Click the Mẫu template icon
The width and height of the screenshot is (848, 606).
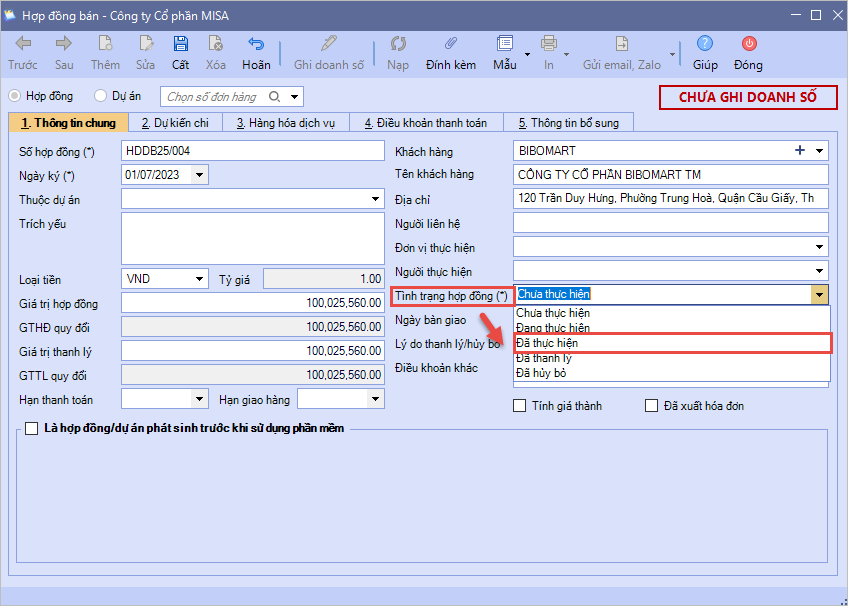[x=503, y=44]
